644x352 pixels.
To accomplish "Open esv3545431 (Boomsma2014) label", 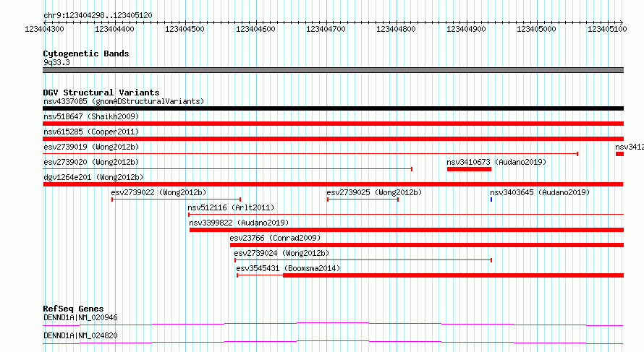I will [288, 268].
